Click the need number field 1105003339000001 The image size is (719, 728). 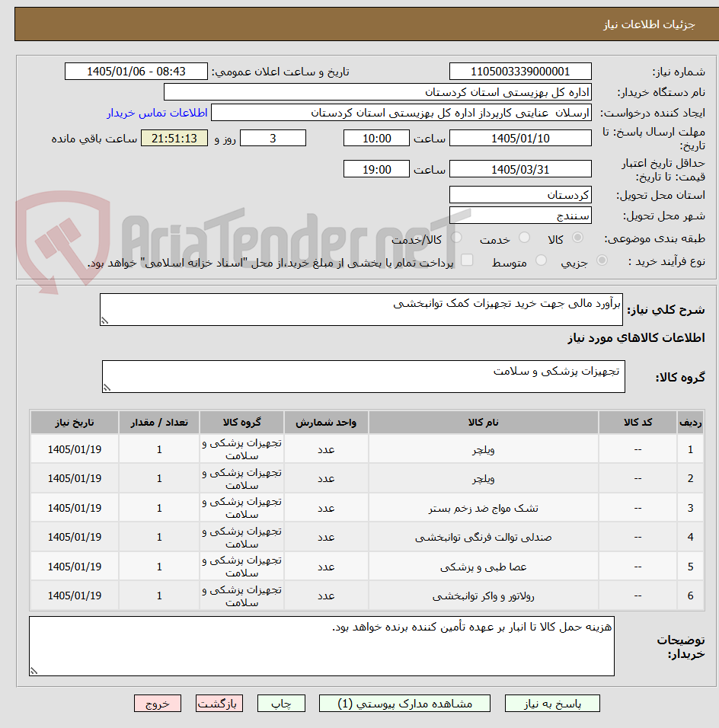point(520,72)
